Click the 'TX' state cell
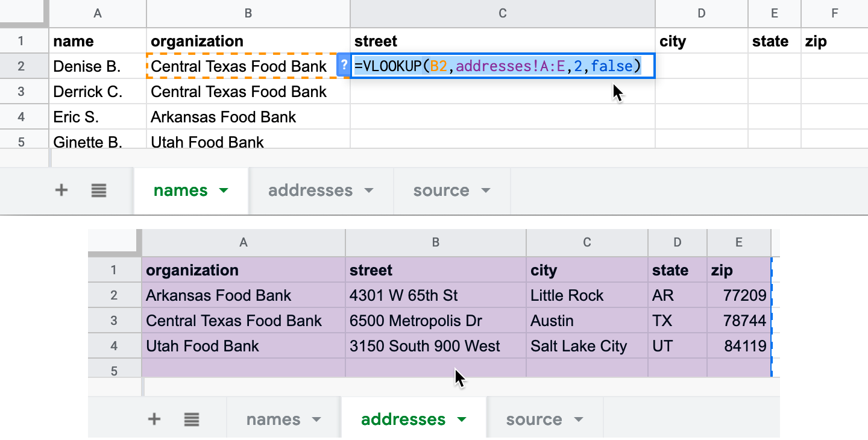Image resolution: width=868 pixels, height=440 pixels. coord(678,321)
